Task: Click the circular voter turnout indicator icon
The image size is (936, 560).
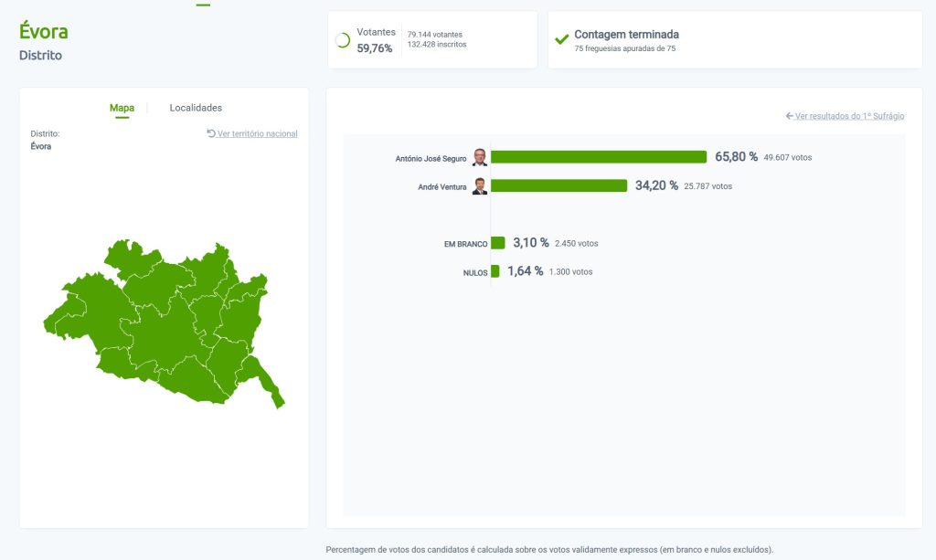Action: tap(343, 40)
